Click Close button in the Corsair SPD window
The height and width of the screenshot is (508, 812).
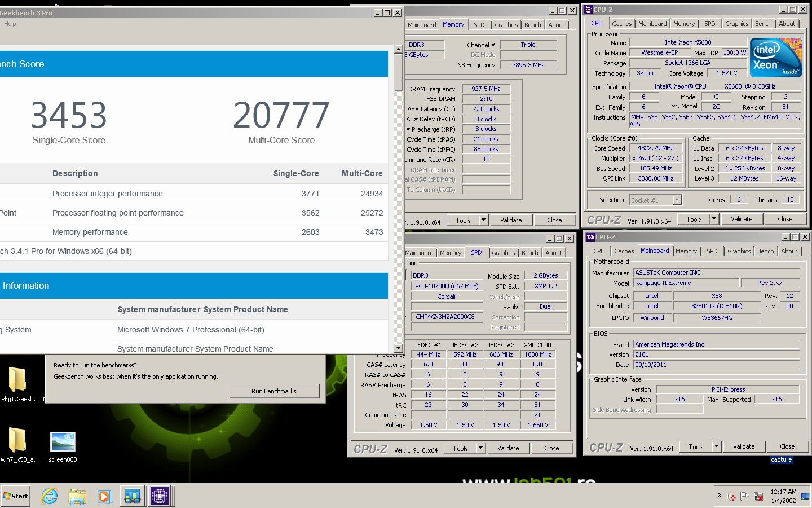tap(551, 448)
